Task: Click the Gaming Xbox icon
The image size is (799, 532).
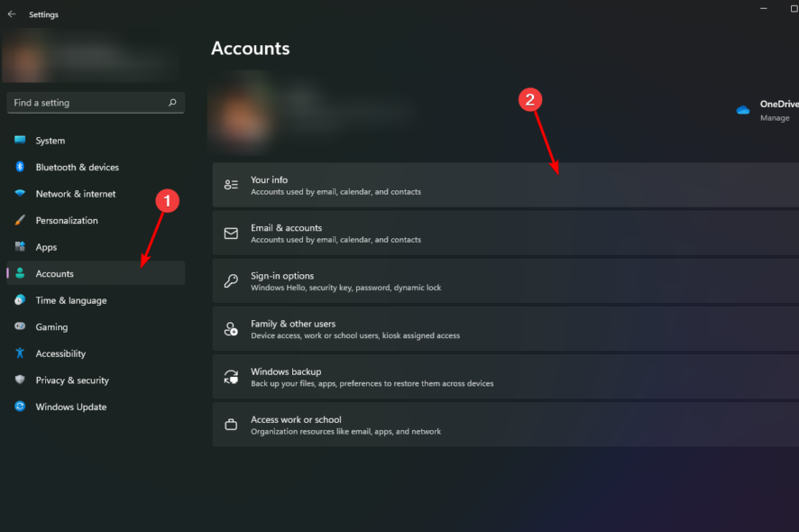Action: pos(22,326)
